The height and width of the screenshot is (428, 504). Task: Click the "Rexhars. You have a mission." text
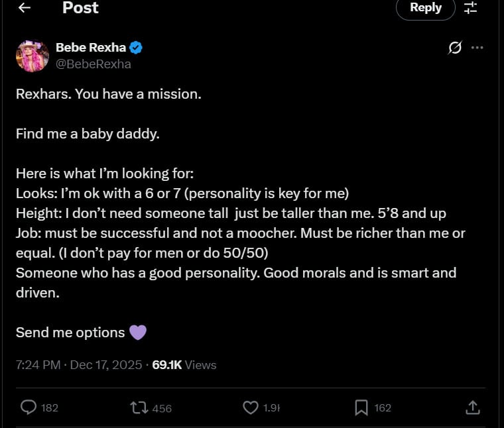point(108,94)
